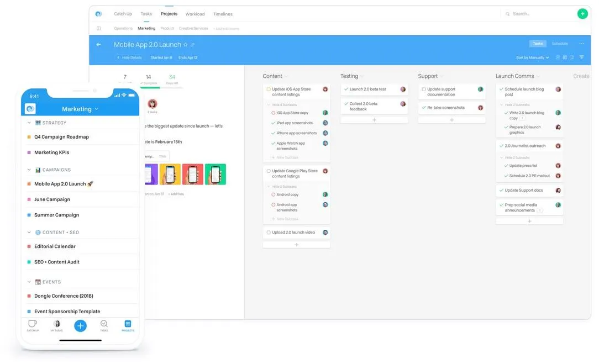Complete the Android copy subtask
The image size is (599, 364).
(x=273, y=194)
